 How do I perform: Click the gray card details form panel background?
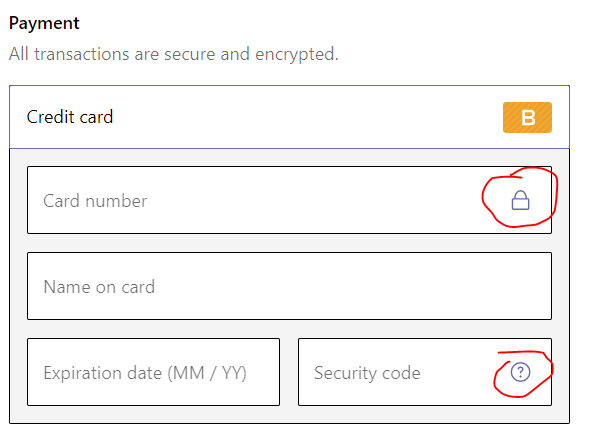[x=289, y=414]
